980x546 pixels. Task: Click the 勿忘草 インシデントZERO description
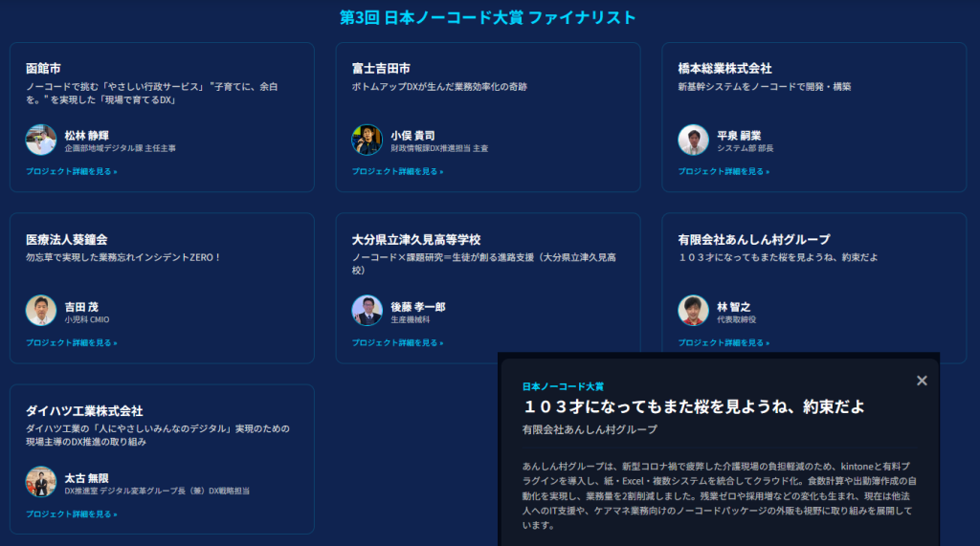tap(123, 257)
